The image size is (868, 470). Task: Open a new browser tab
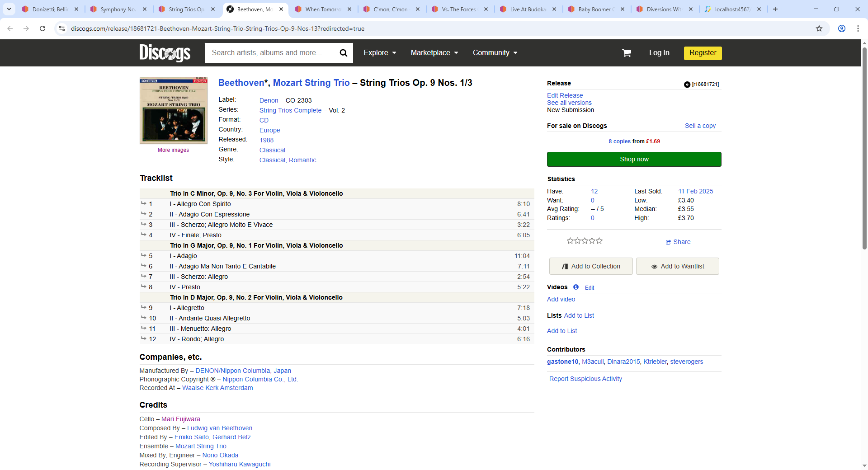pos(775,9)
